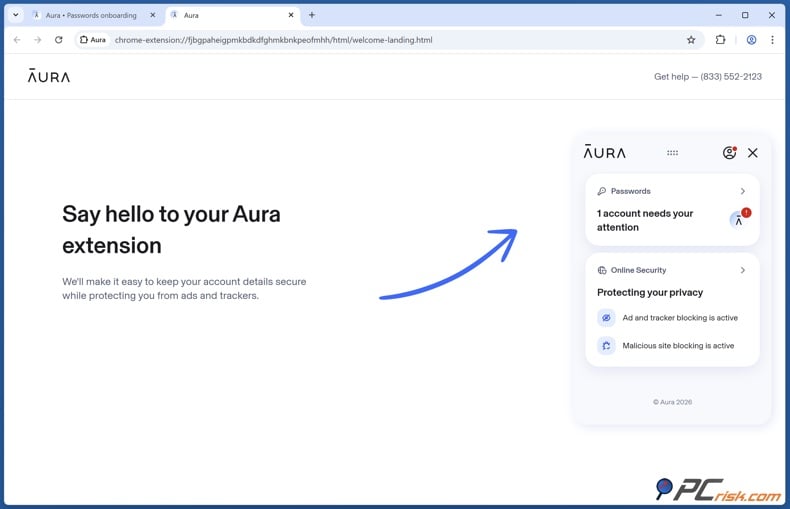The image size is (790, 509).
Task: Open the Chrome profile icon
Action: tap(751, 40)
